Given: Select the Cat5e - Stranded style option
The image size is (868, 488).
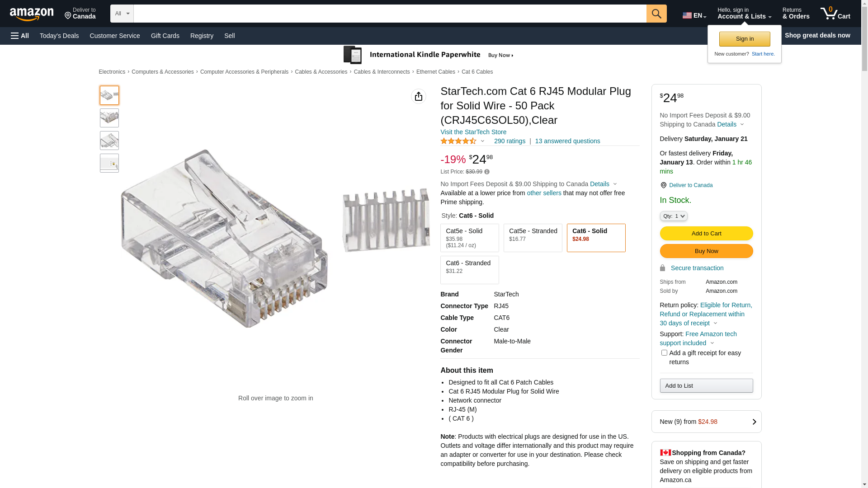Looking at the screenshot, I should point(533,238).
